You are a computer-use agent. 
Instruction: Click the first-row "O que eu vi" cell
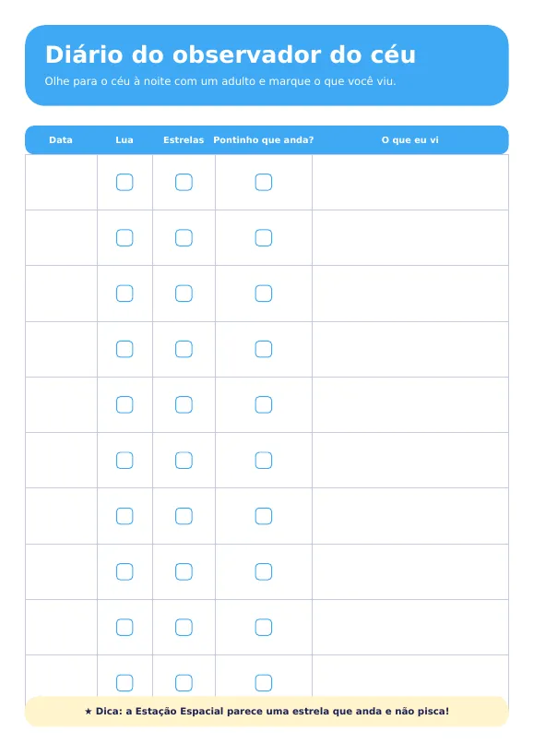[410, 182]
